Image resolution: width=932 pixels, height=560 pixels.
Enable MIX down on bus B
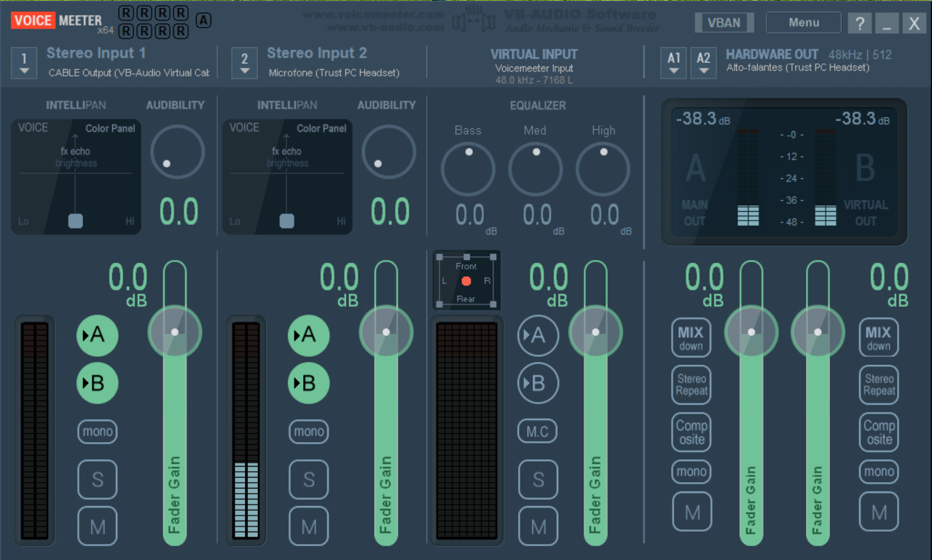[879, 338]
